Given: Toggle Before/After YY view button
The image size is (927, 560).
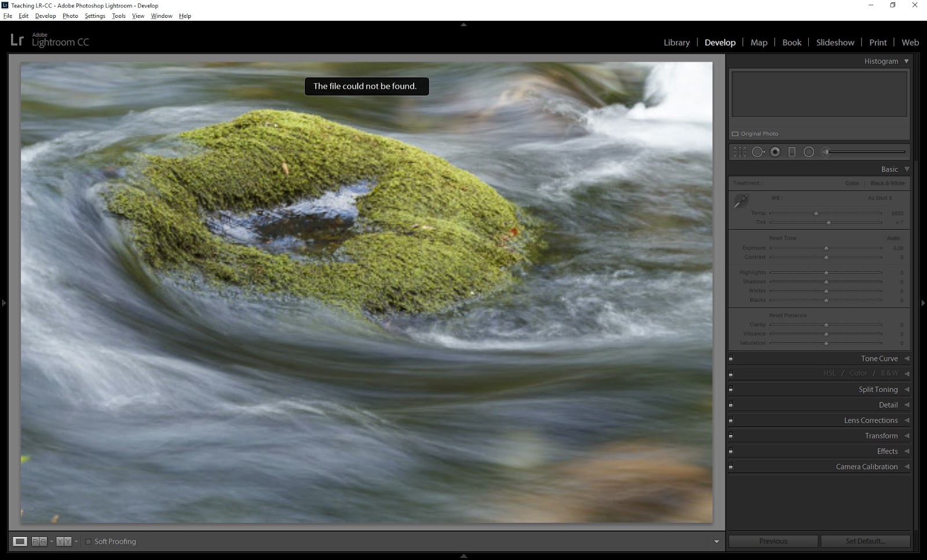Looking at the screenshot, I should (x=64, y=541).
